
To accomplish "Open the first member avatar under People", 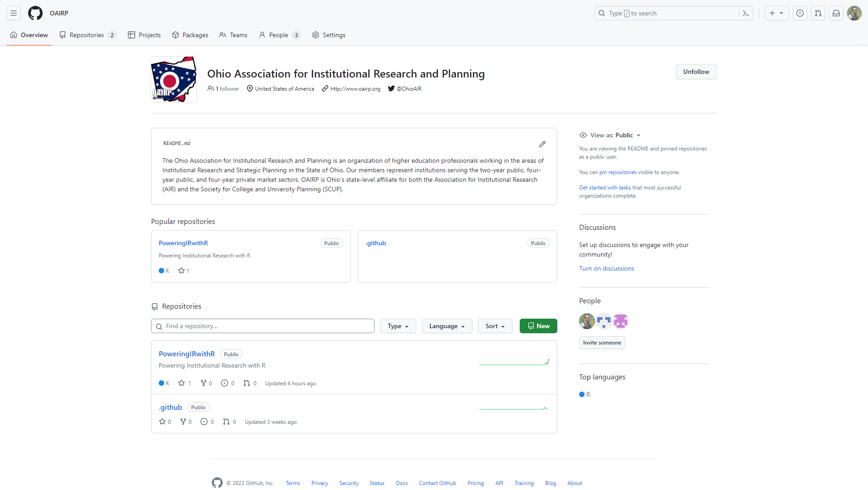I will tap(587, 321).
